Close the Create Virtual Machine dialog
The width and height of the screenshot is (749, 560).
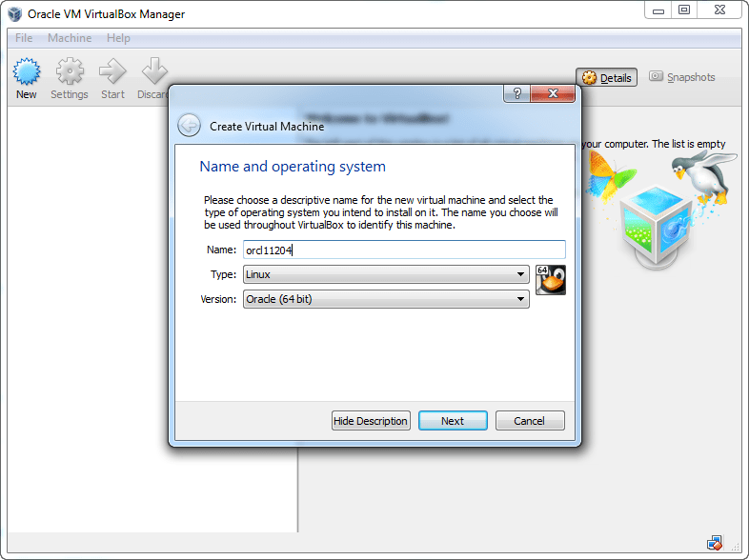(x=553, y=93)
